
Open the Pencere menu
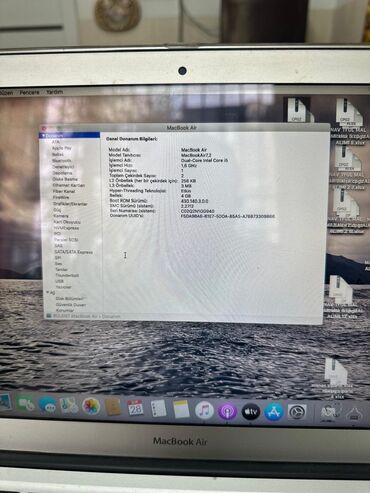pyautogui.click(x=30, y=92)
